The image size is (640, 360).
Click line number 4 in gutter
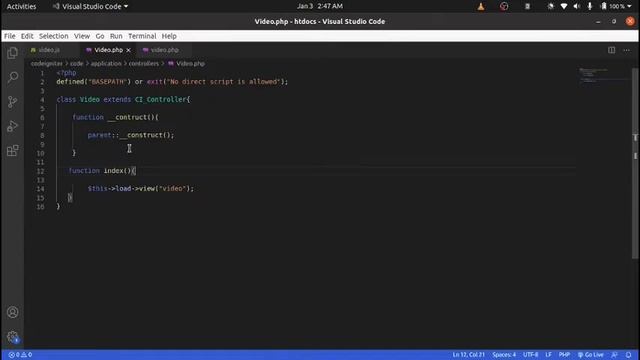(x=42, y=100)
